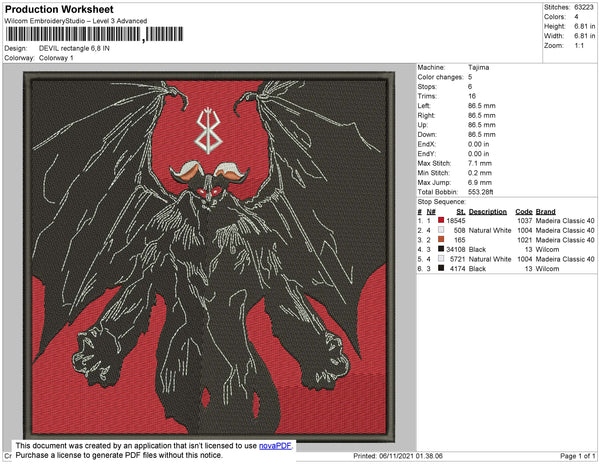The height and width of the screenshot is (464, 600).
Task: Click the Max Stitch value 7.1 mm
Action: (x=479, y=163)
